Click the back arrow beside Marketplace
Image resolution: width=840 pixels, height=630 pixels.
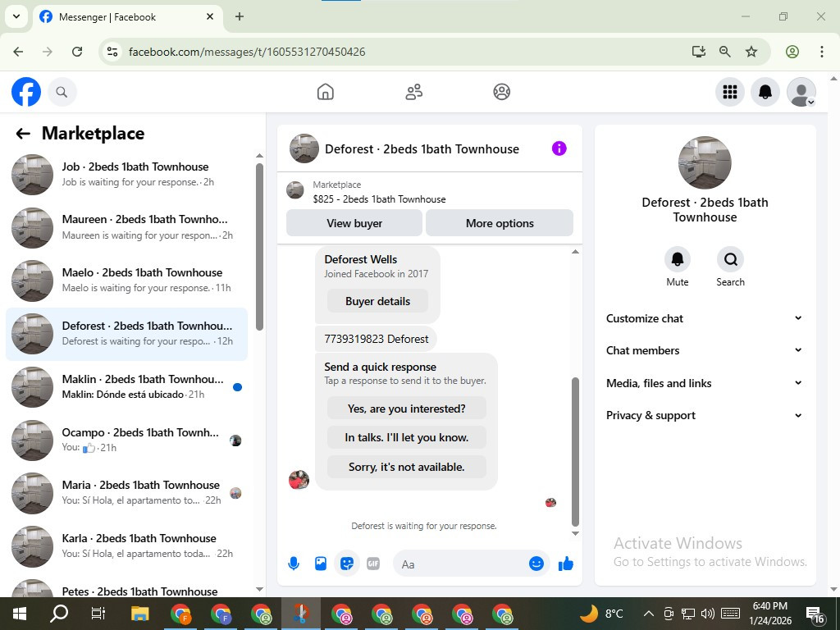click(x=23, y=134)
